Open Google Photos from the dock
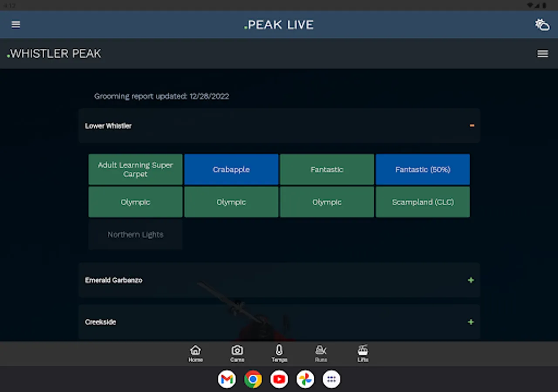The width and height of the screenshot is (558, 392). tap(305, 379)
